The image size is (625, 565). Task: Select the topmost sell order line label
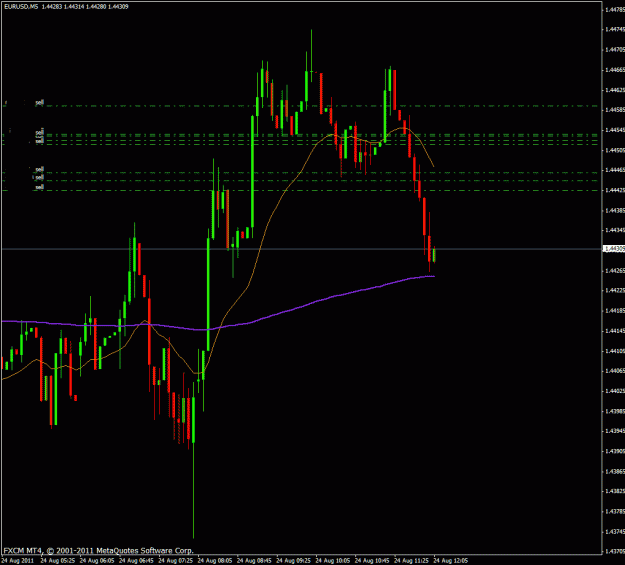click(x=39, y=102)
